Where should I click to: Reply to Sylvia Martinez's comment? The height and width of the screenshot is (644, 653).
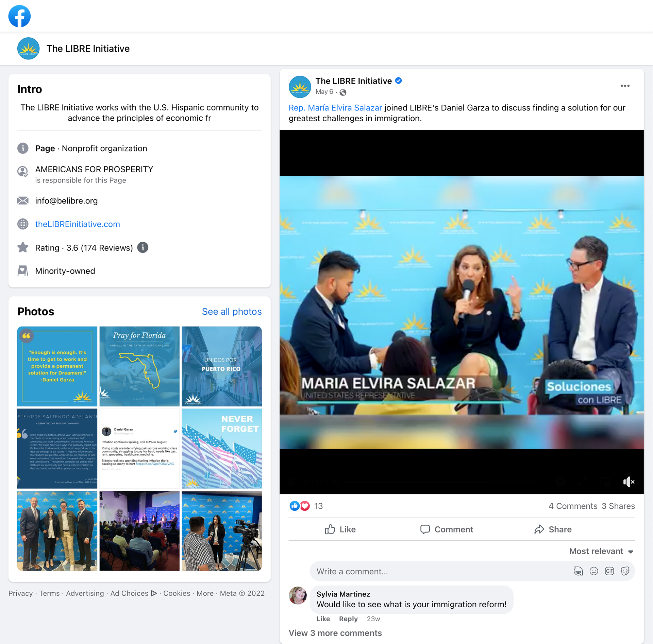[348, 619]
